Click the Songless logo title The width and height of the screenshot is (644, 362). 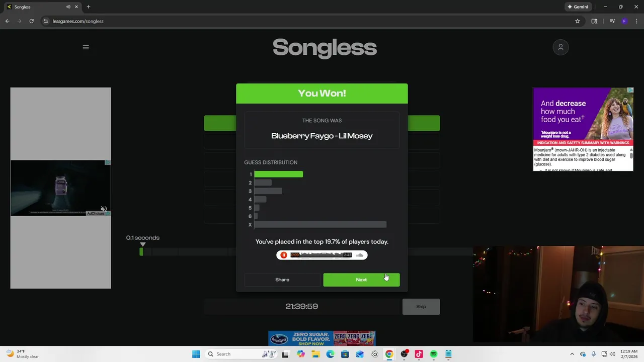[x=325, y=48]
